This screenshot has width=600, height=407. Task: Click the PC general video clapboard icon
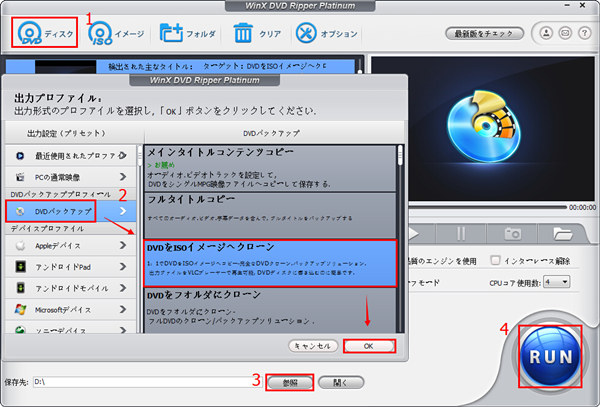coord(20,177)
